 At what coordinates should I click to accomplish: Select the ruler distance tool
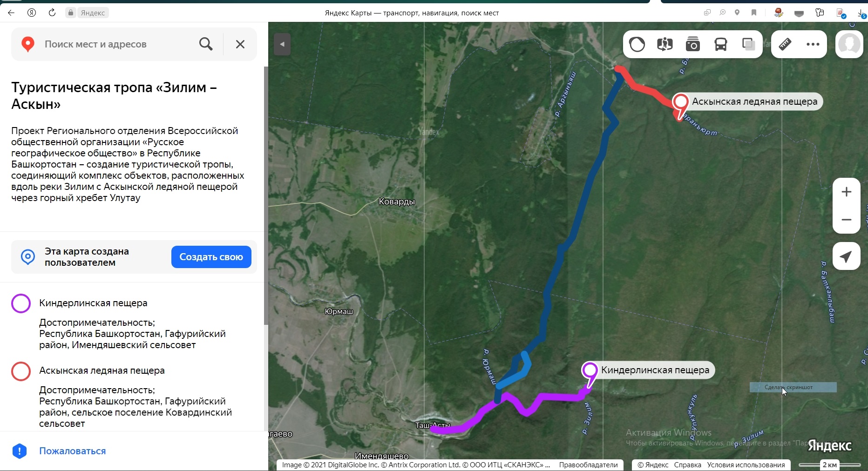pyautogui.click(x=785, y=45)
